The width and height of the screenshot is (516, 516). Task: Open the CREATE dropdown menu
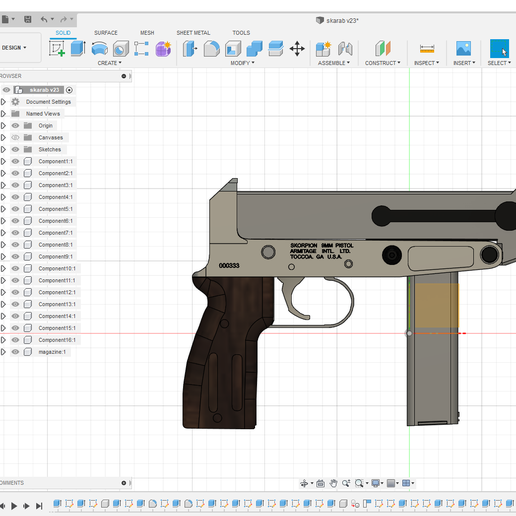click(x=110, y=63)
